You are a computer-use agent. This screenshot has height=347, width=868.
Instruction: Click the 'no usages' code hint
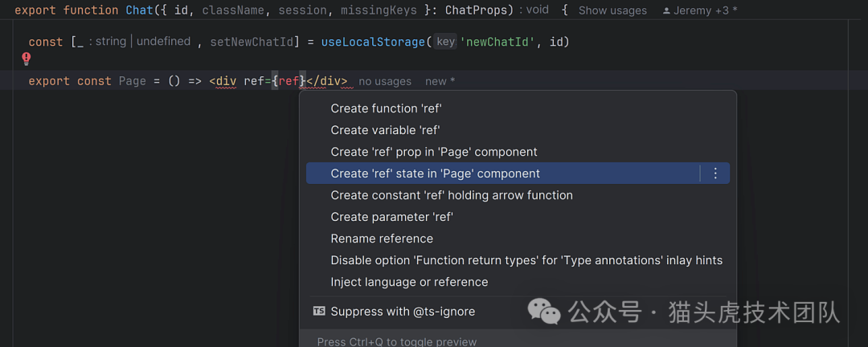(x=385, y=81)
